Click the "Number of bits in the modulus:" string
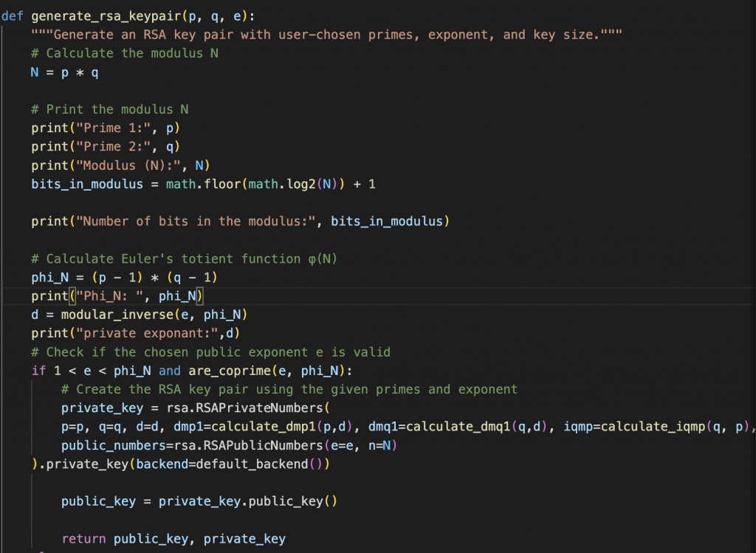756x553 pixels. [x=195, y=221]
